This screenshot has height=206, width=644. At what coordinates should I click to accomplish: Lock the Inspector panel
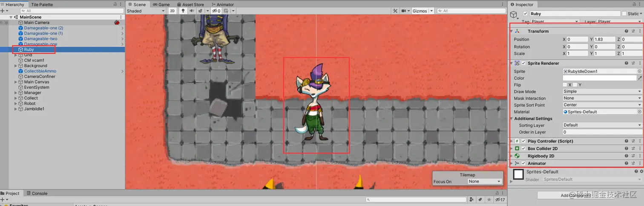635,4
